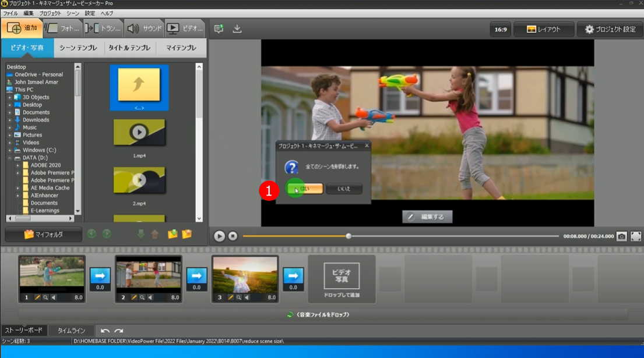
Task: Click the redo arrow icon
Action: [119, 331]
